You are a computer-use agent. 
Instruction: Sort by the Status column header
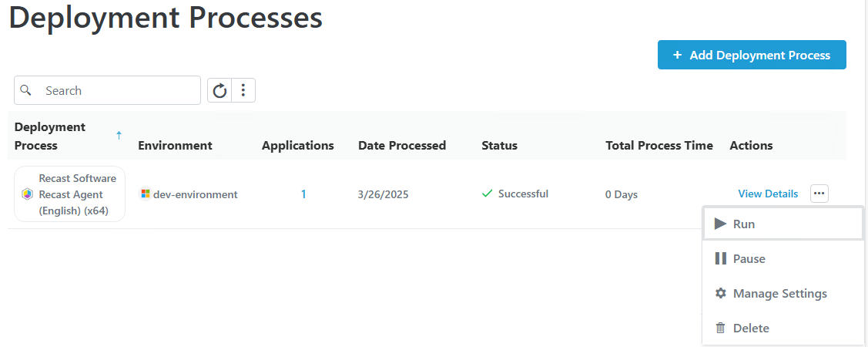(x=499, y=145)
